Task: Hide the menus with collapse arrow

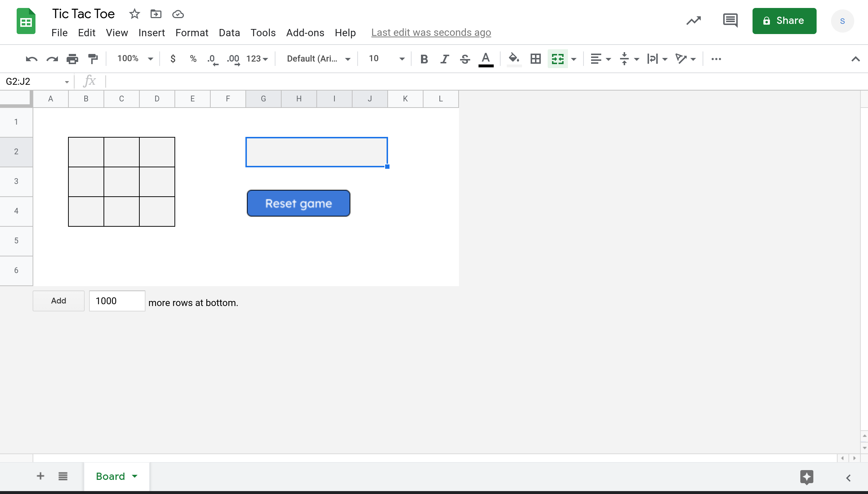Action: pyautogui.click(x=856, y=59)
